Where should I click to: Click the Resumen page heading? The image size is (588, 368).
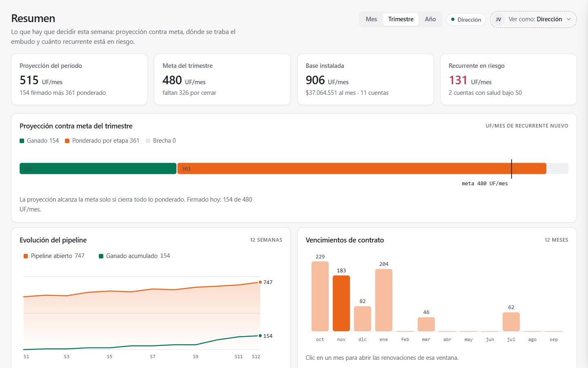click(33, 18)
